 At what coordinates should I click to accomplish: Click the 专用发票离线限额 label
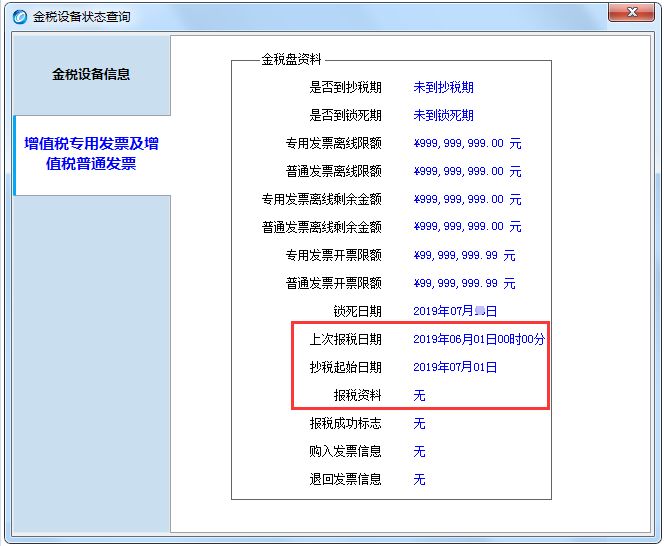point(334,143)
